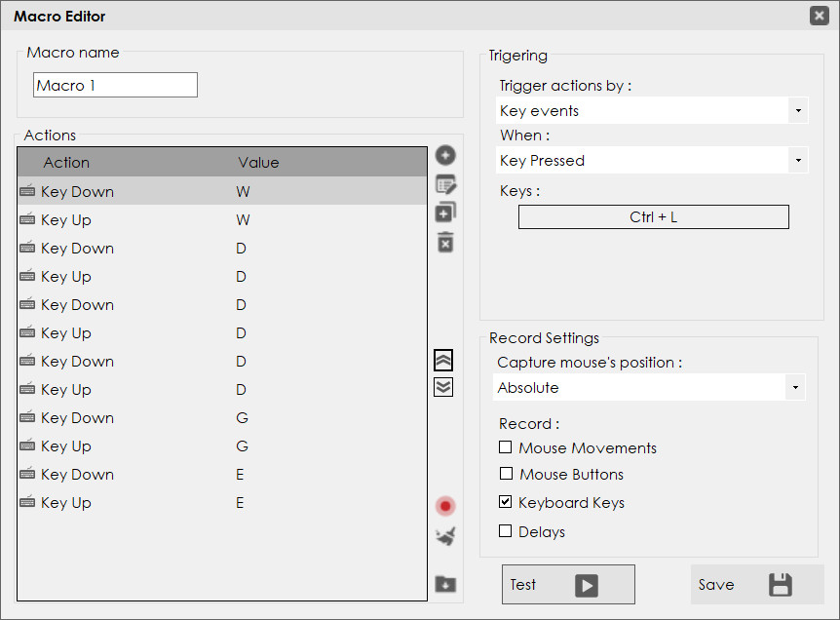
Task: Enable Mouse Movements recording
Action: click(x=505, y=447)
